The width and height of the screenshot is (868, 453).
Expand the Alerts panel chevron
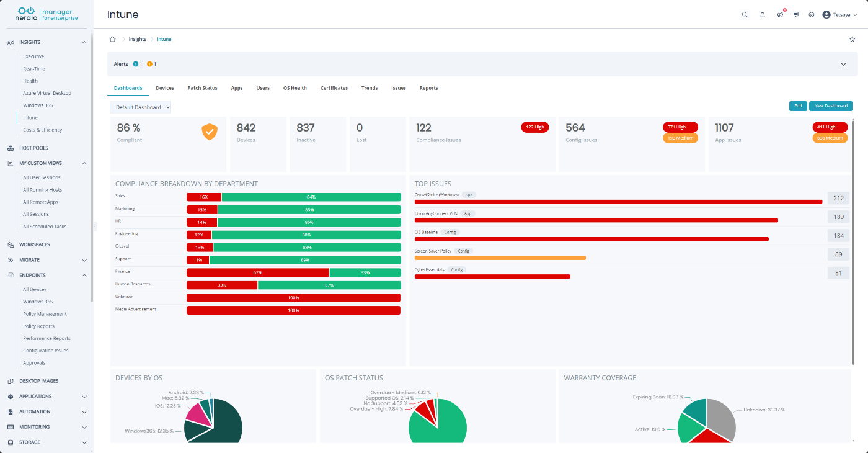[x=843, y=64]
